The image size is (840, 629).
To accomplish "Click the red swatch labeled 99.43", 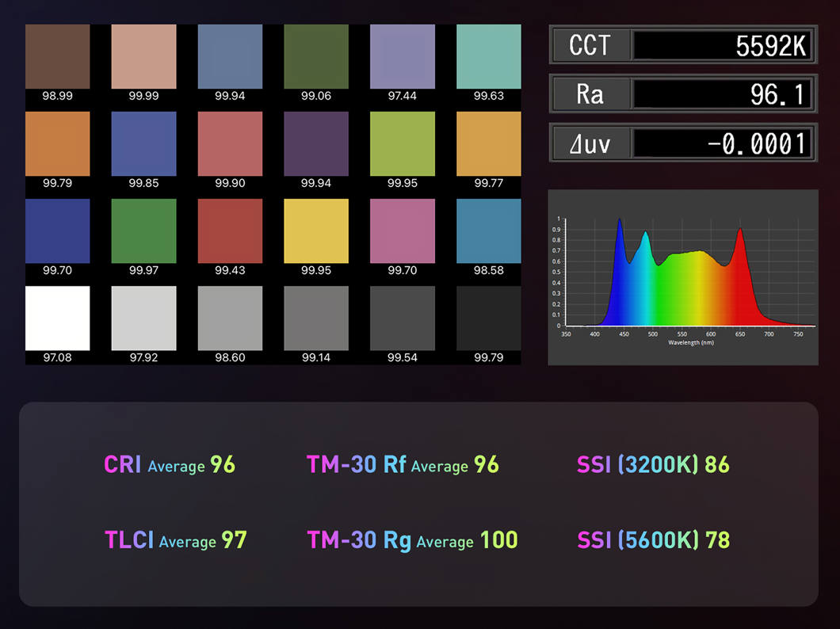I will pos(230,231).
